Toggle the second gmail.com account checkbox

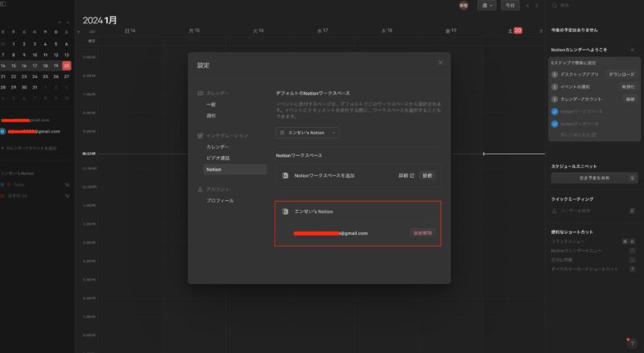pos(2,131)
